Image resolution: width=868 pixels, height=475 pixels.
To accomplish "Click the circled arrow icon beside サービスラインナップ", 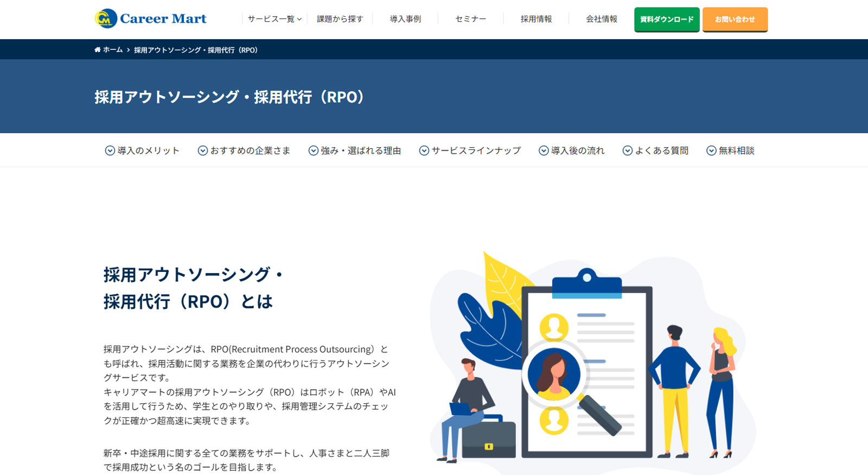I will [x=424, y=151].
